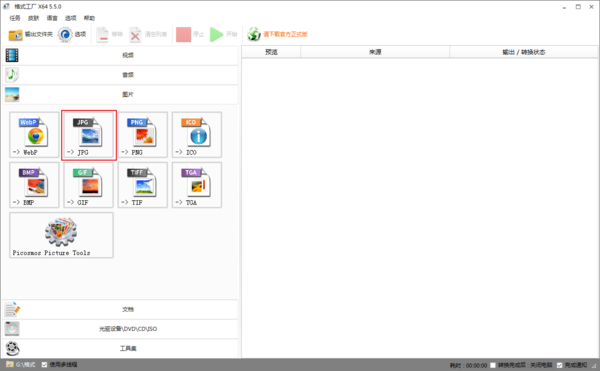
Task: Open the PNG conversion tool
Action: coord(143,135)
